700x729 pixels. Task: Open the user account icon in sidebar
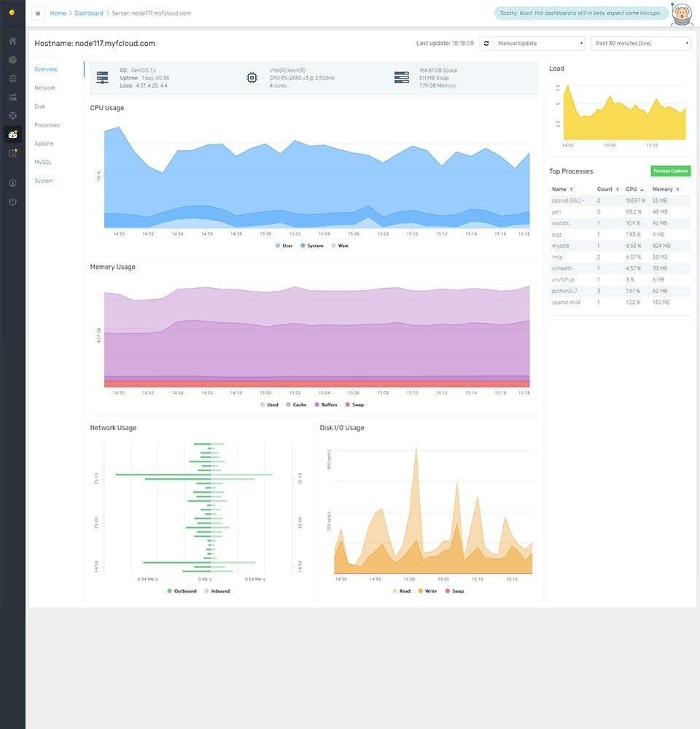click(12, 182)
